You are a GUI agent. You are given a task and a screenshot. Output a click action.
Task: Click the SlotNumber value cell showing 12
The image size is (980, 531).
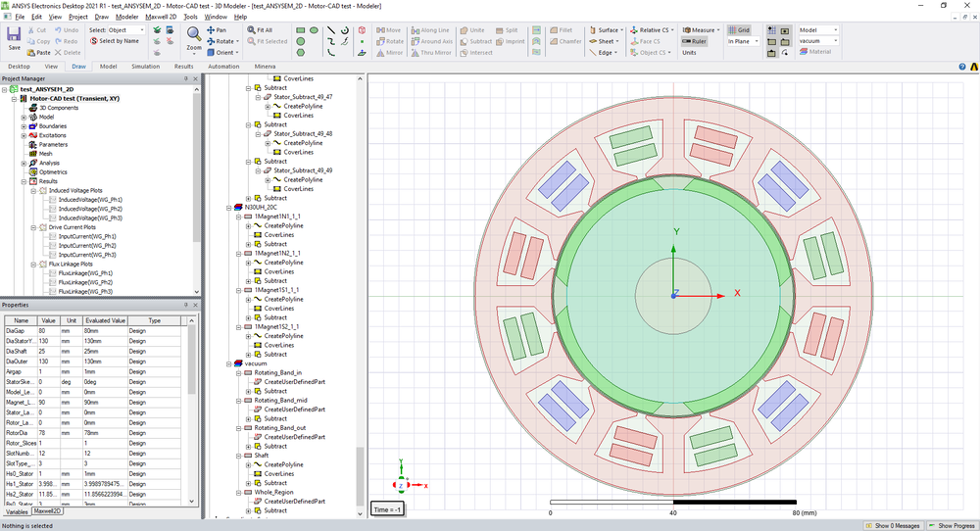(49, 454)
